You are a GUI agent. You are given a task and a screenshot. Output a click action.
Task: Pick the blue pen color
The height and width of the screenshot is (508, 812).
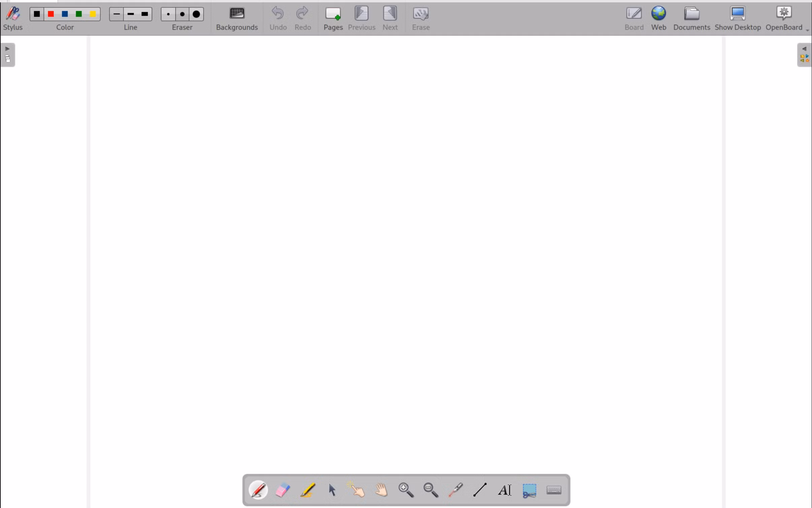coord(65,14)
